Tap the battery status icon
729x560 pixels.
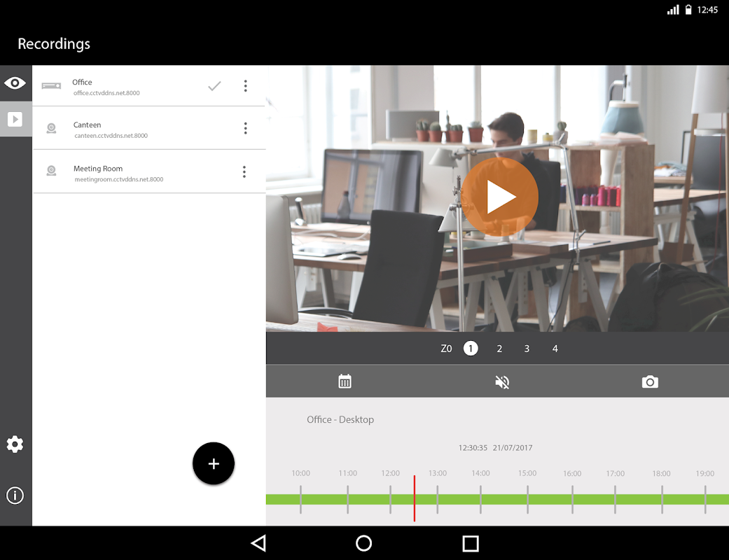688,9
